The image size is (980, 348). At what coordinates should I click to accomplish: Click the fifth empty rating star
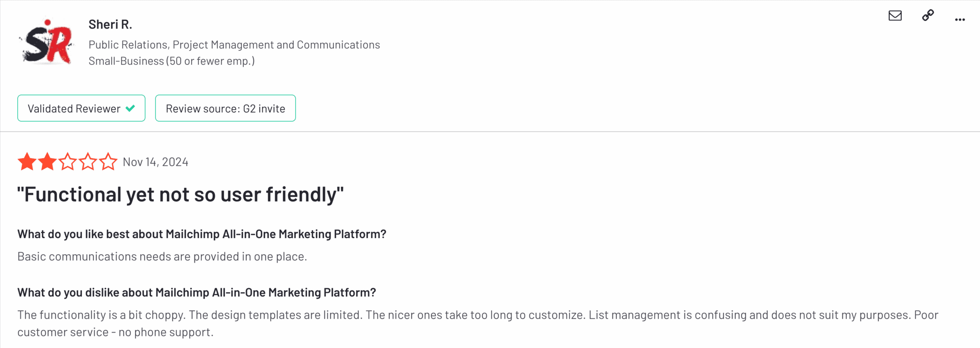tap(108, 161)
